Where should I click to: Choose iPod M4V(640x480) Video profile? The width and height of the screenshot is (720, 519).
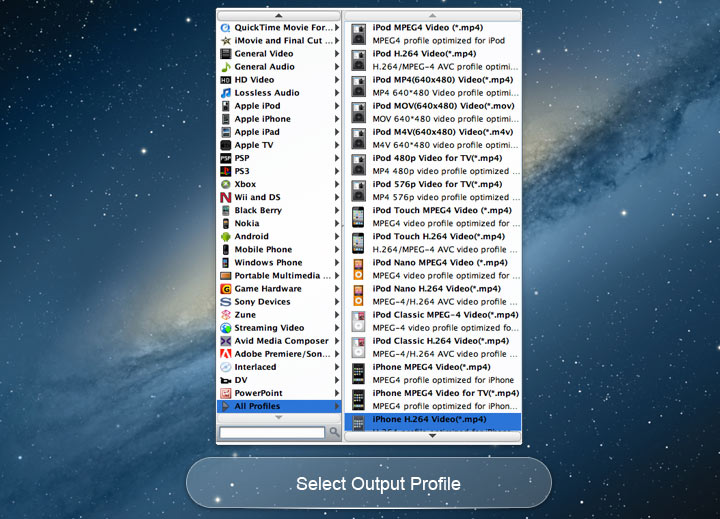[433, 139]
